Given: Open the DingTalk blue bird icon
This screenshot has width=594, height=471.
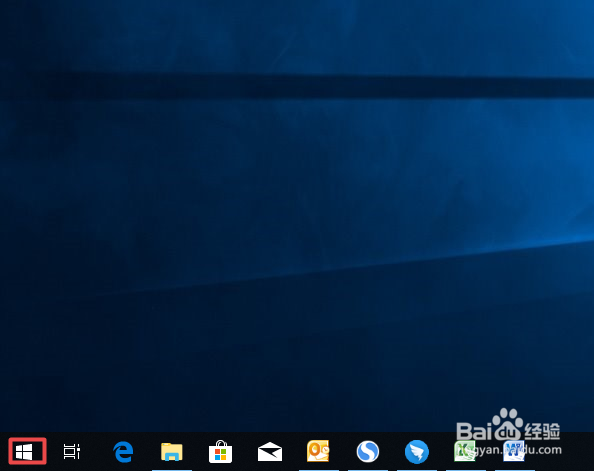Looking at the screenshot, I should 417,452.
